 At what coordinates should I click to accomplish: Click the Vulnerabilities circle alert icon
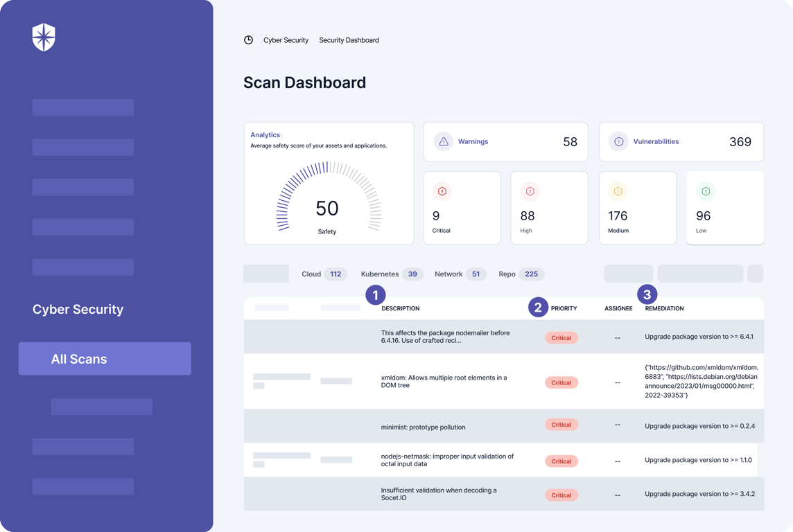click(x=618, y=141)
